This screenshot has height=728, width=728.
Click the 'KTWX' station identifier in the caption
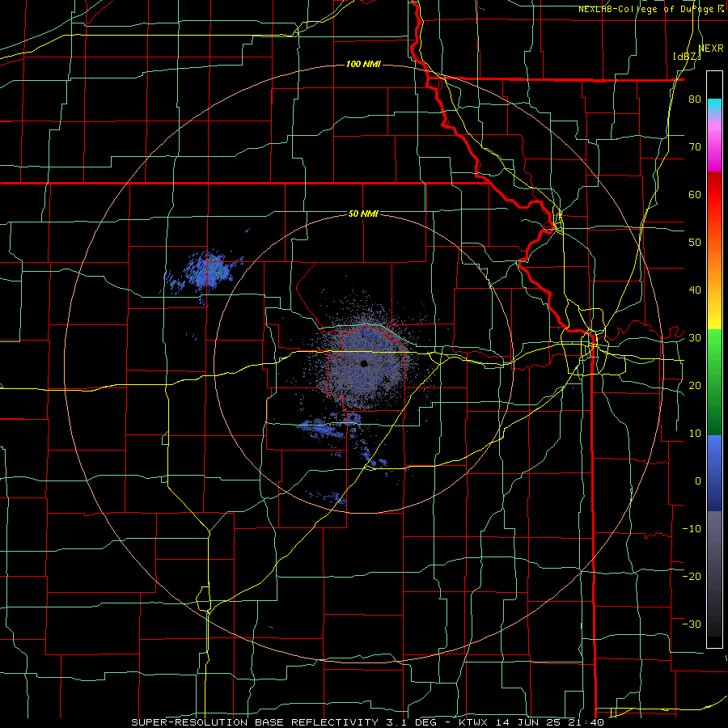[x=475, y=722]
